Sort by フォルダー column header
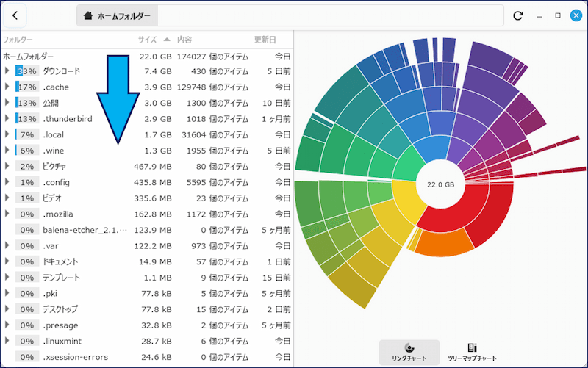This screenshot has width=588, height=368. (18, 40)
